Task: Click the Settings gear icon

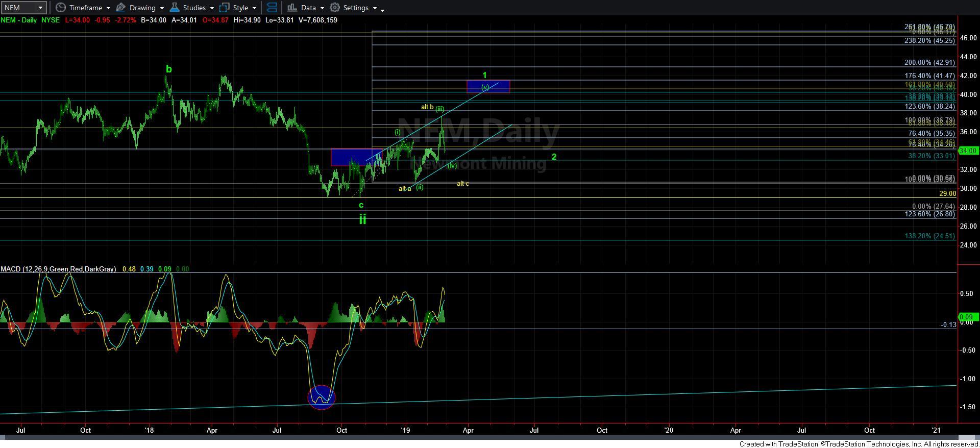Action: pos(335,8)
